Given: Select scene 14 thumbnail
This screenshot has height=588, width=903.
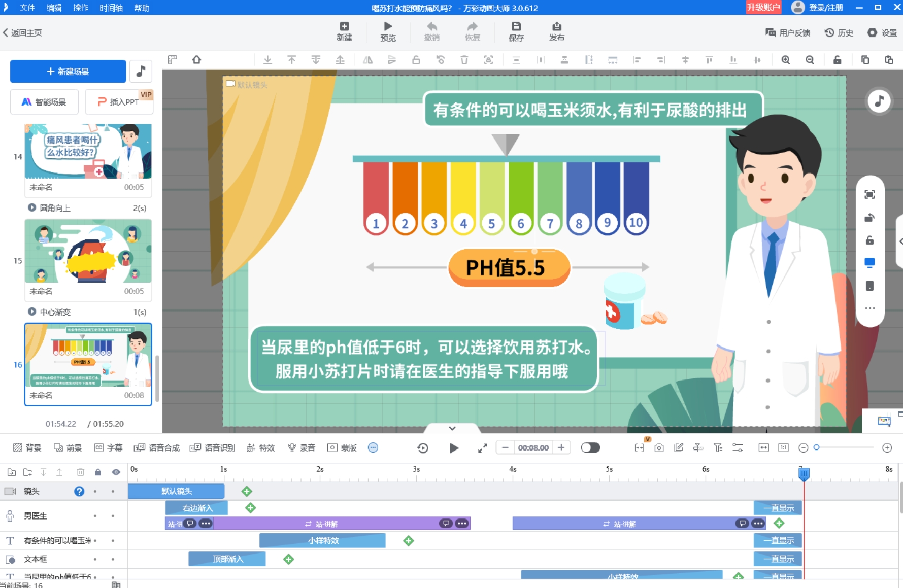Looking at the screenshot, I should [88, 151].
